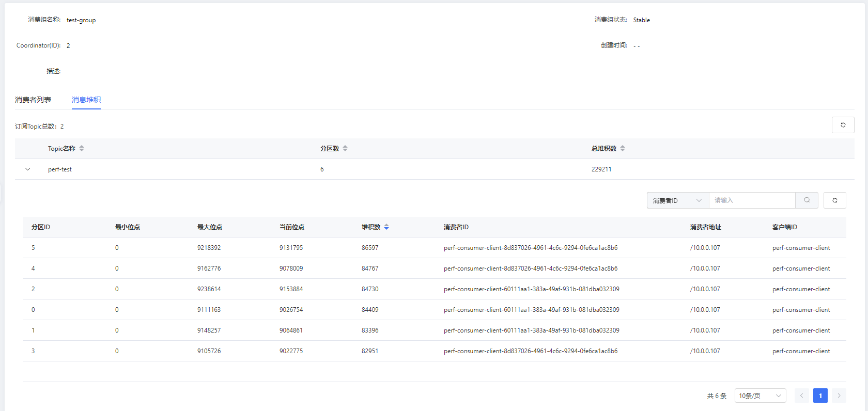Screen dimensions: 868x411
Task: Click the 请输入 search input field
Action: [x=751, y=200]
